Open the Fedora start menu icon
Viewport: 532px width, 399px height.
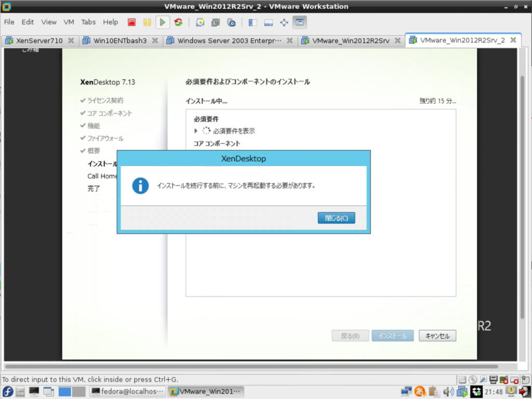click(x=7, y=392)
